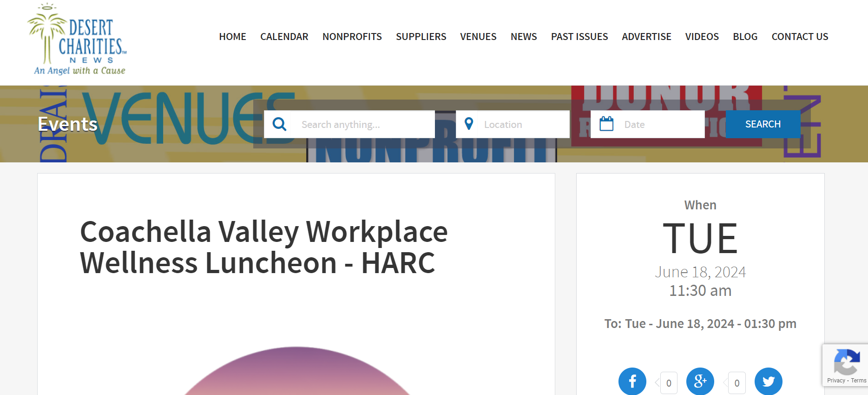Click the magnifying glass search icon
The image size is (868, 395).
click(279, 124)
